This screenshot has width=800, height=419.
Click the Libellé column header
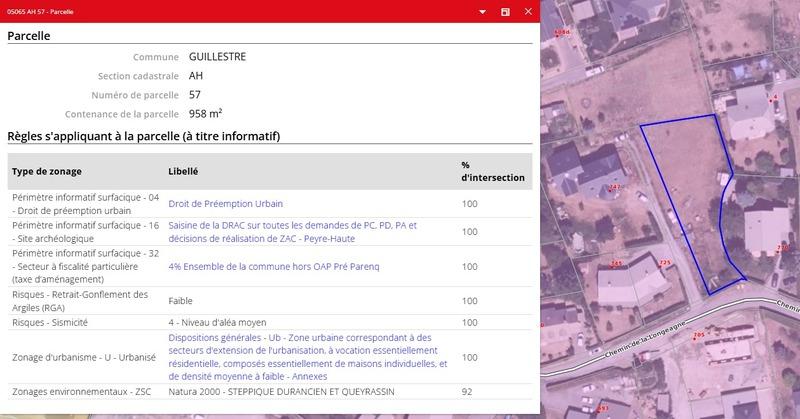pos(184,171)
